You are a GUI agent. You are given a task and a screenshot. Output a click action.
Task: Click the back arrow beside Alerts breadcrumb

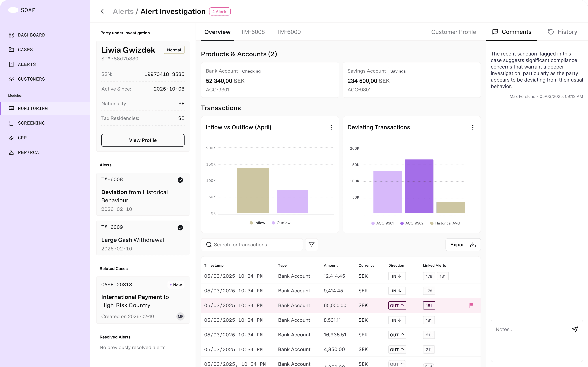(x=102, y=11)
